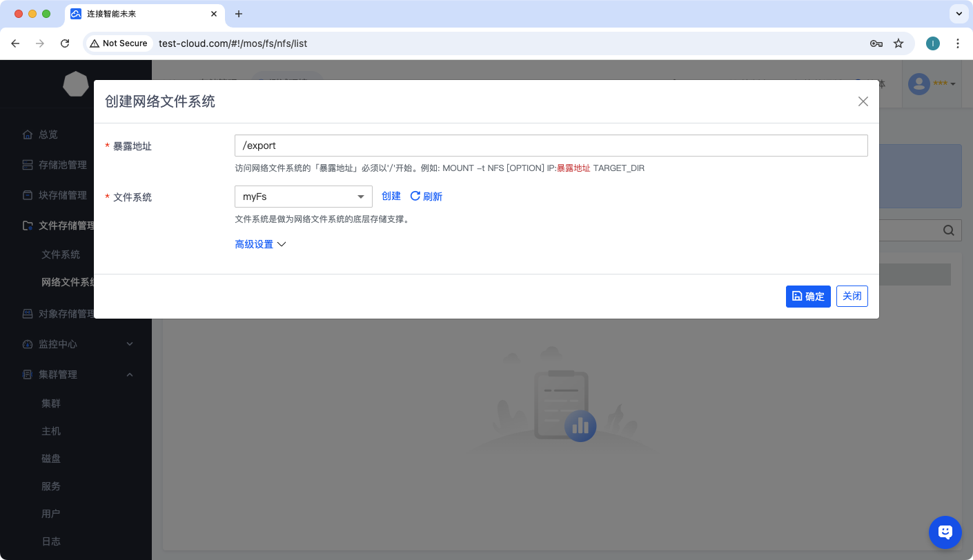Click the refresh icon next to 刷新
The height and width of the screenshot is (560, 973).
[x=415, y=197]
